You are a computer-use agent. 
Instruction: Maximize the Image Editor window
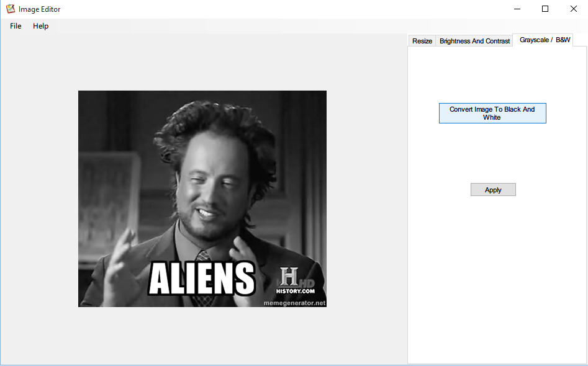pos(545,9)
